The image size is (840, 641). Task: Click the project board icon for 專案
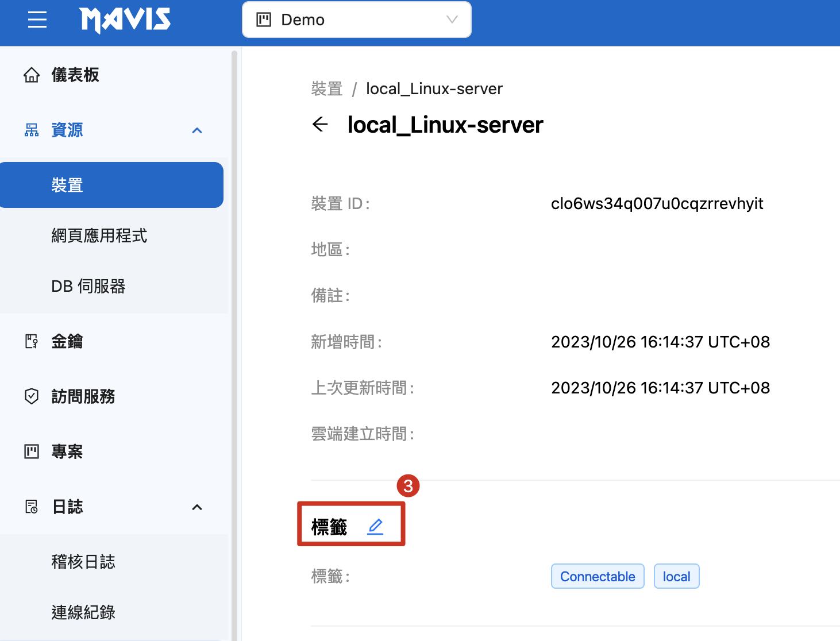[32, 451]
